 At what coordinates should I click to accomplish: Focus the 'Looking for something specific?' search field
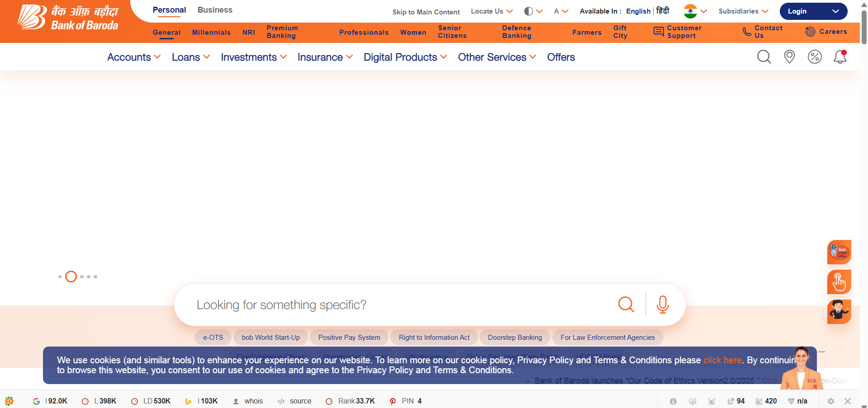(398, 305)
